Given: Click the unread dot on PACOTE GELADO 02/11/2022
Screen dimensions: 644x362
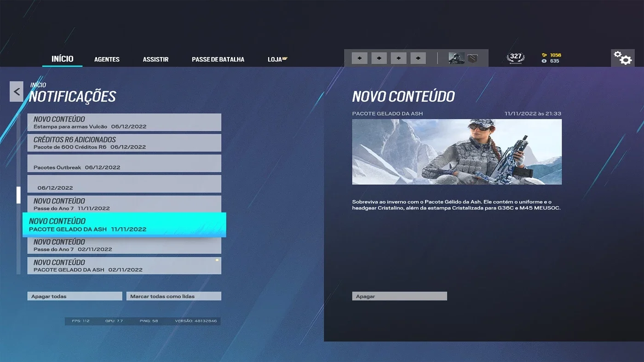Looking at the screenshot, I should click(x=217, y=260).
